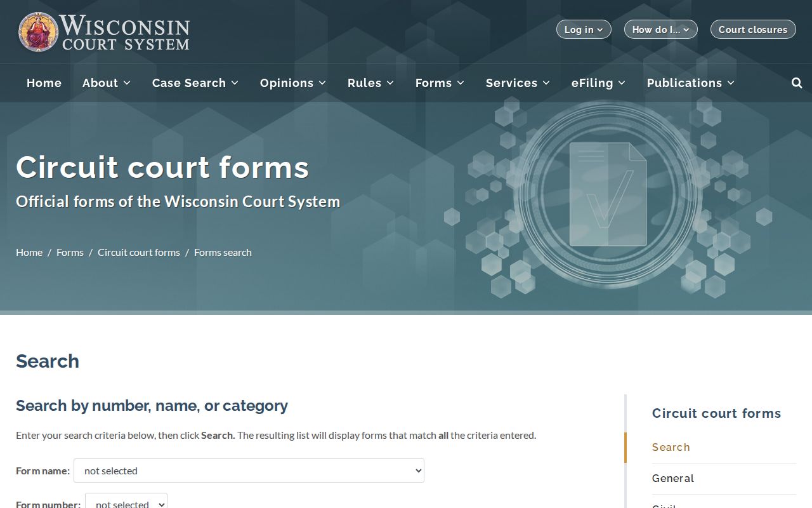
Task: Click the Forms search breadcrumb
Action: pos(223,252)
